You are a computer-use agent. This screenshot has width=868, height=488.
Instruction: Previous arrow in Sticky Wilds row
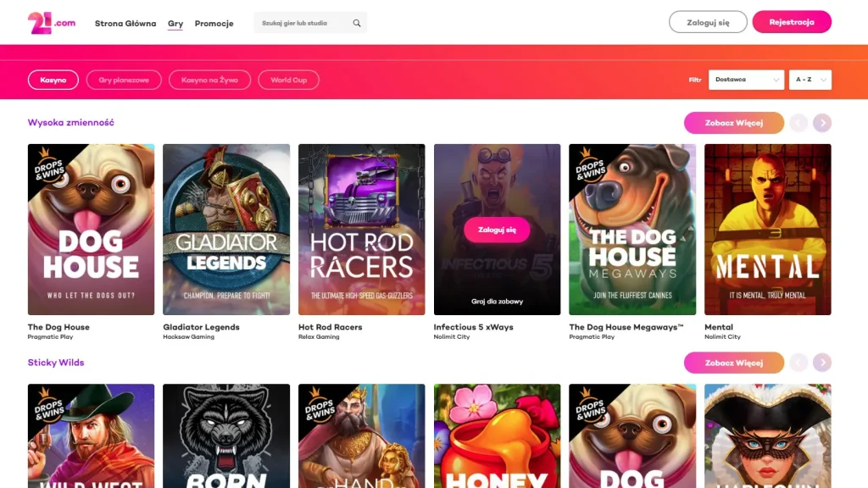coord(798,363)
